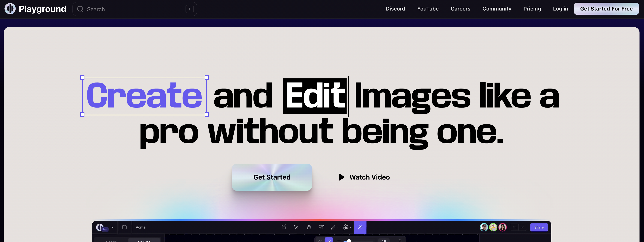This screenshot has height=242, width=644.
Task: Click the third collaborator avatar with pink ring
Action: coord(502,227)
